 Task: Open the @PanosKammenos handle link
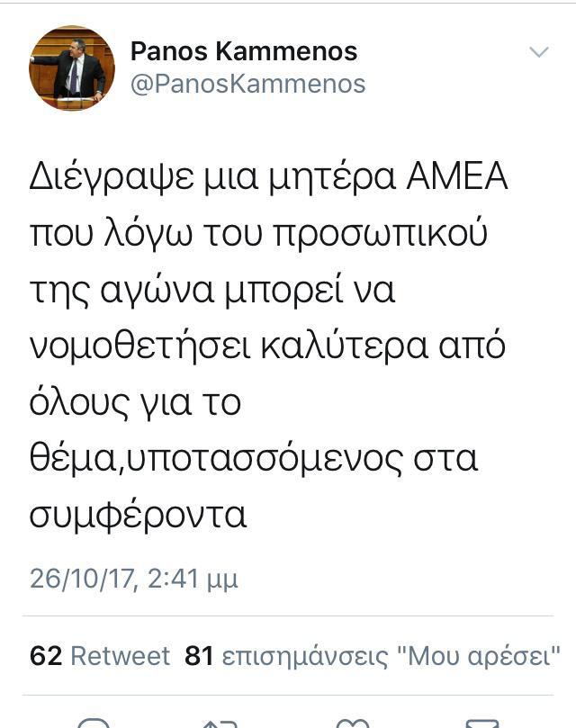248,84
